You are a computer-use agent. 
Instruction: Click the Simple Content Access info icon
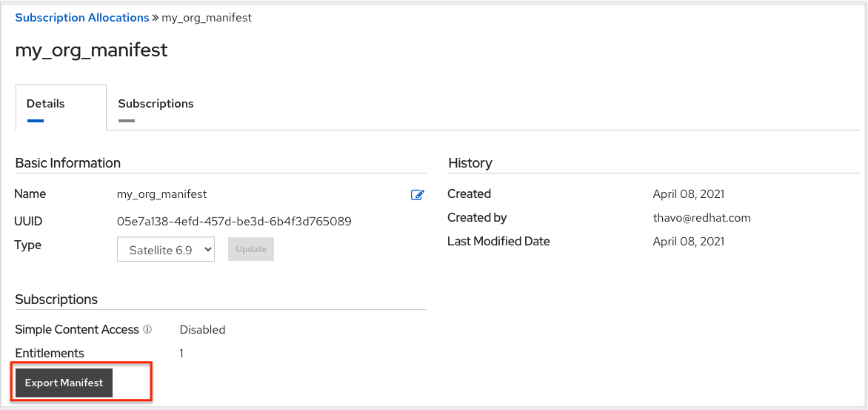pyautogui.click(x=147, y=329)
